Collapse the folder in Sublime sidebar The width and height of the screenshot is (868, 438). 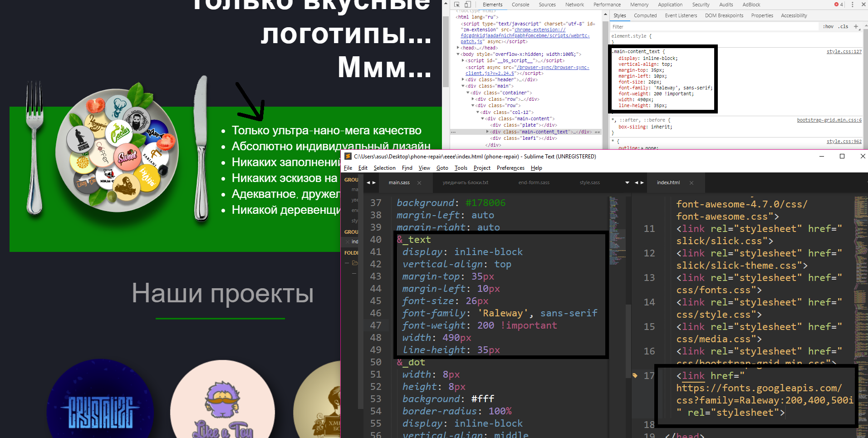pyautogui.click(x=347, y=263)
